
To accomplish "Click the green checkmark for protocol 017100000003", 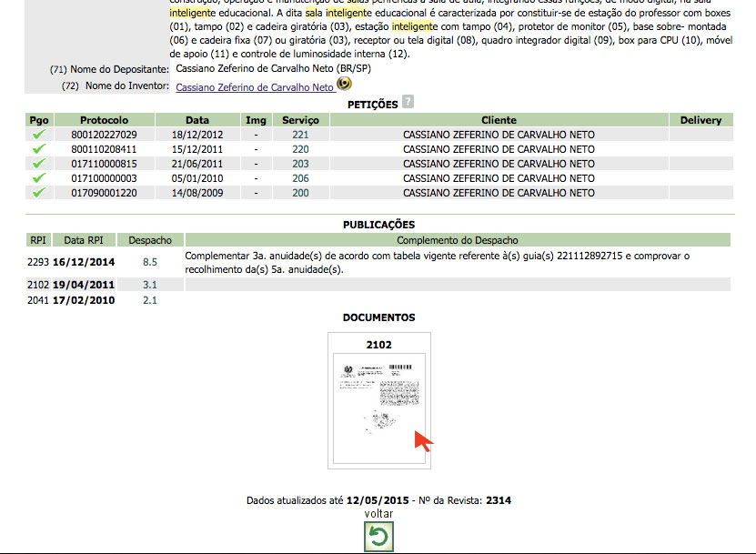I will (x=38, y=178).
